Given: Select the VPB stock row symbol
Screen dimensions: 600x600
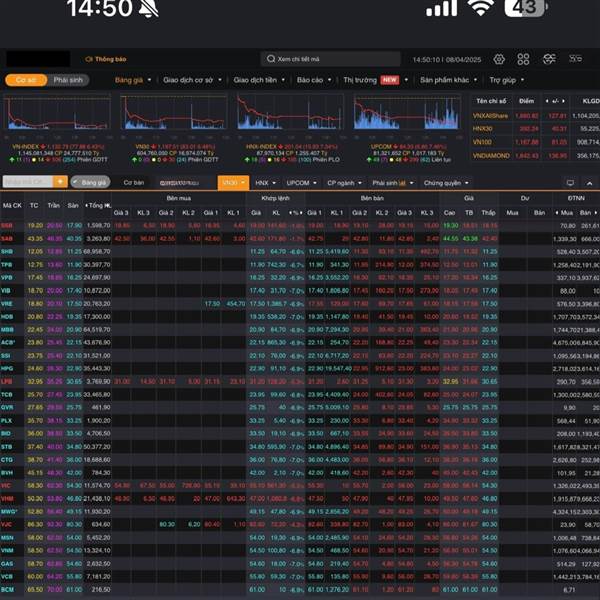Looking at the screenshot, I should [7, 277].
